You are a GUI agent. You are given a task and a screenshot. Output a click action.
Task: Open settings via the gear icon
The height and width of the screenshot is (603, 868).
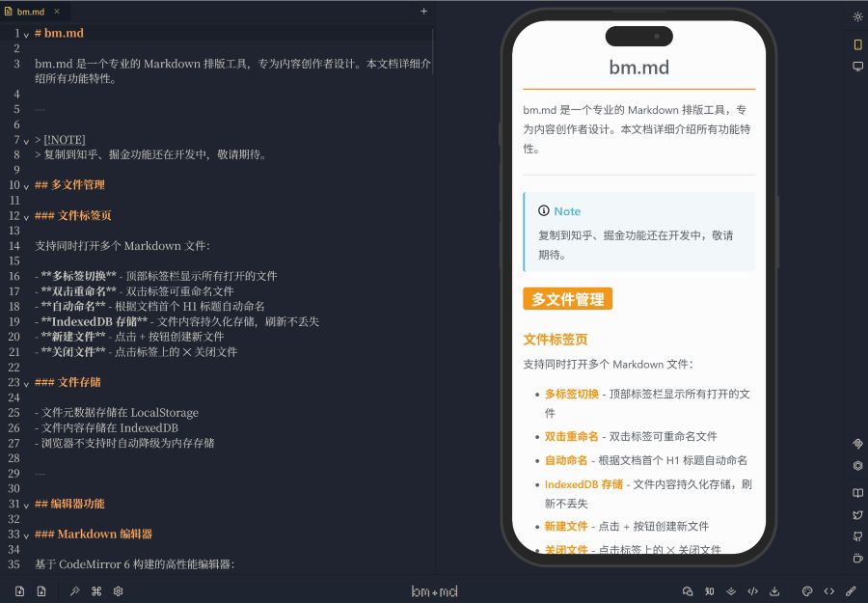(x=118, y=591)
